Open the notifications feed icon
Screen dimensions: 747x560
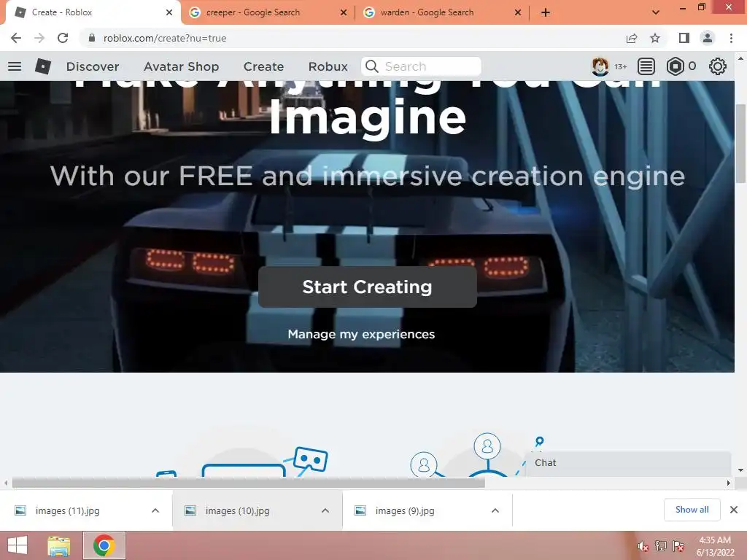pyautogui.click(x=646, y=66)
